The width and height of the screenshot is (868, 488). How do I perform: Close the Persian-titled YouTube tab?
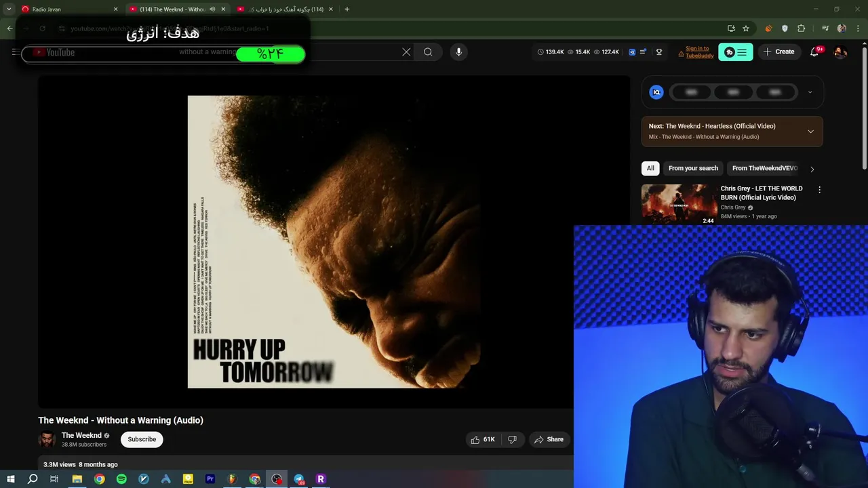click(x=331, y=9)
